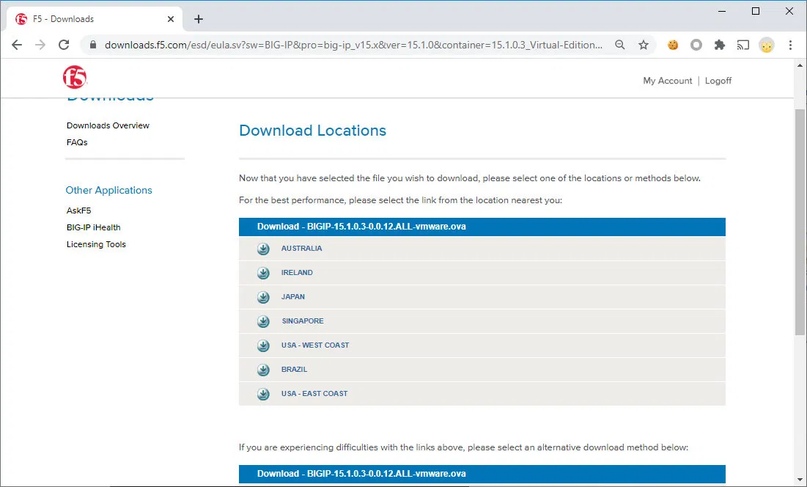The width and height of the screenshot is (807, 487).
Task: Open the Extensions puzzle piece menu
Action: [x=720, y=45]
